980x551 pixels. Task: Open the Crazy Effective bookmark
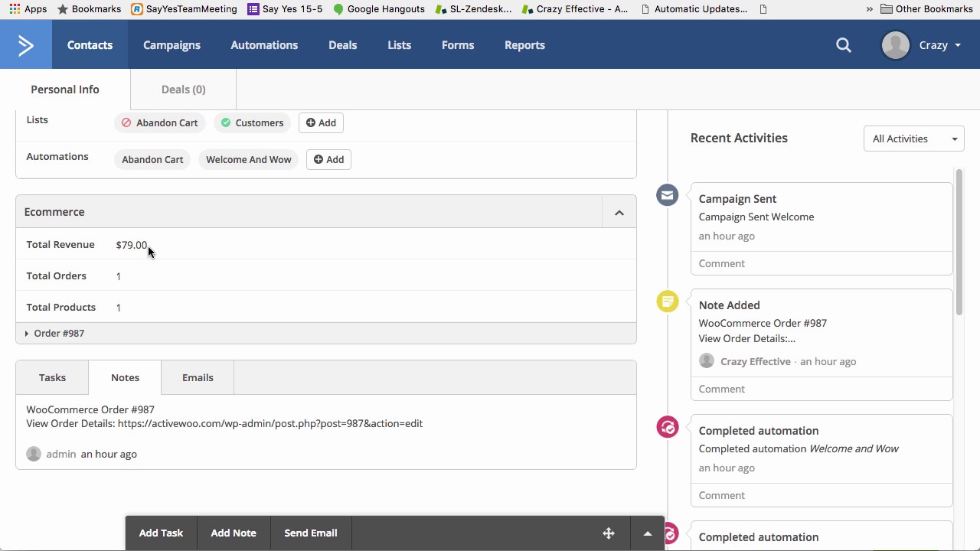click(575, 9)
